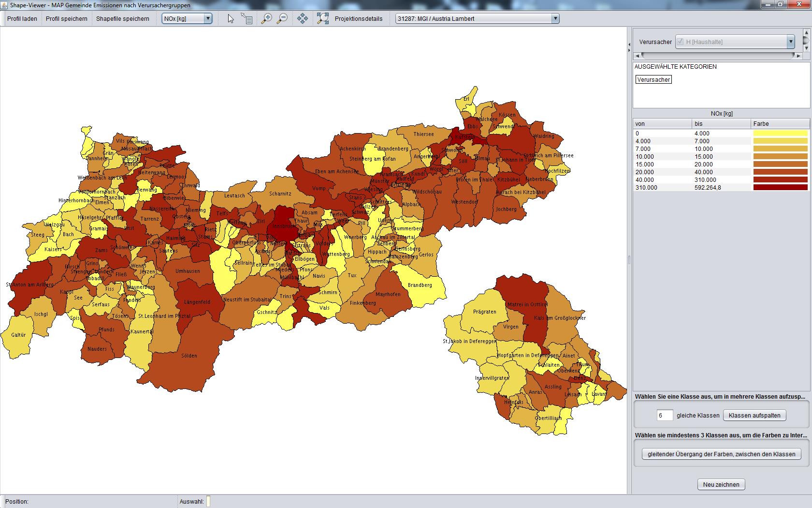
Task: Activate the zoom in magnifier tool
Action: pos(266,19)
